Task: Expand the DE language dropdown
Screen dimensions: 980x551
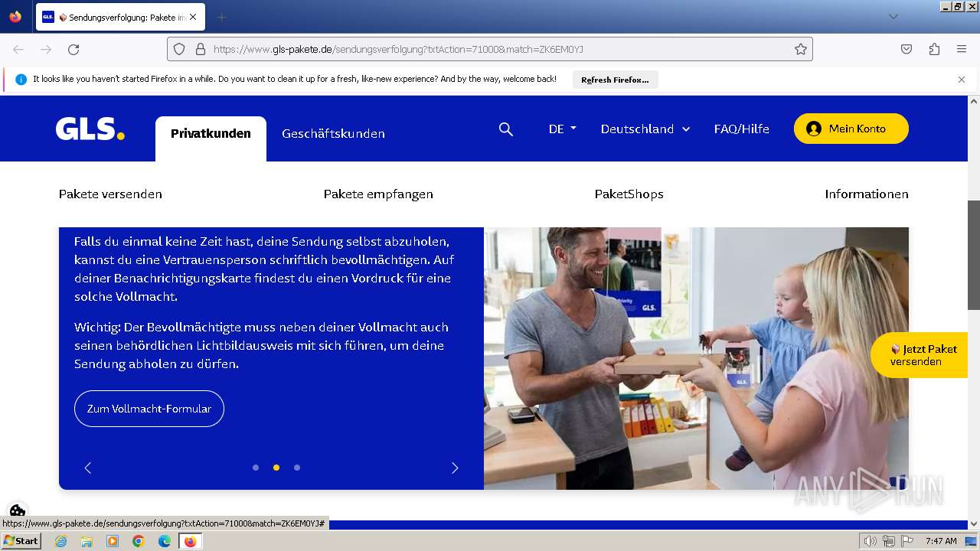Action: [x=562, y=129]
